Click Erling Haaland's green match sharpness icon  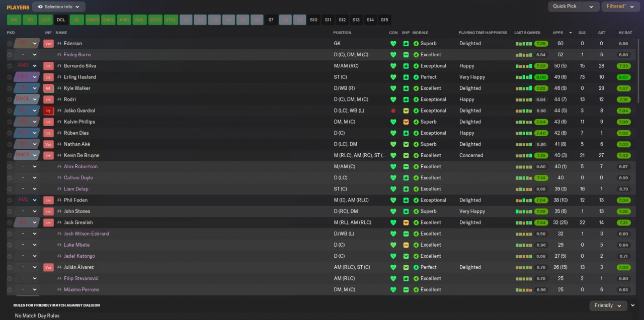pyautogui.click(x=406, y=77)
